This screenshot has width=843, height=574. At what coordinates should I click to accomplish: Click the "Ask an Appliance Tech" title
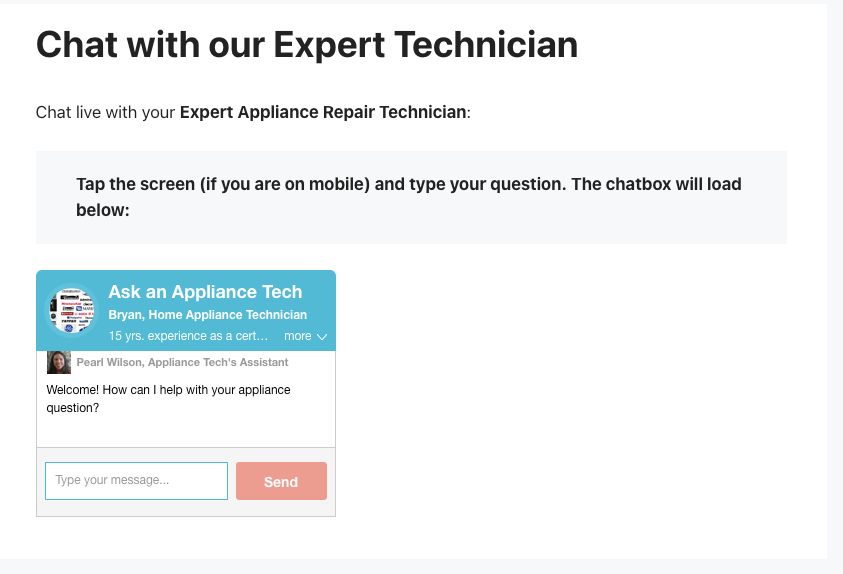pyautogui.click(x=205, y=292)
